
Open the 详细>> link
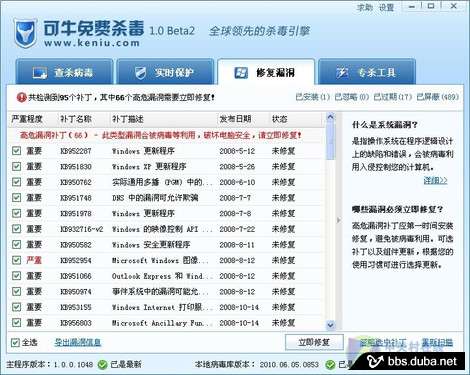[x=435, y=180]
